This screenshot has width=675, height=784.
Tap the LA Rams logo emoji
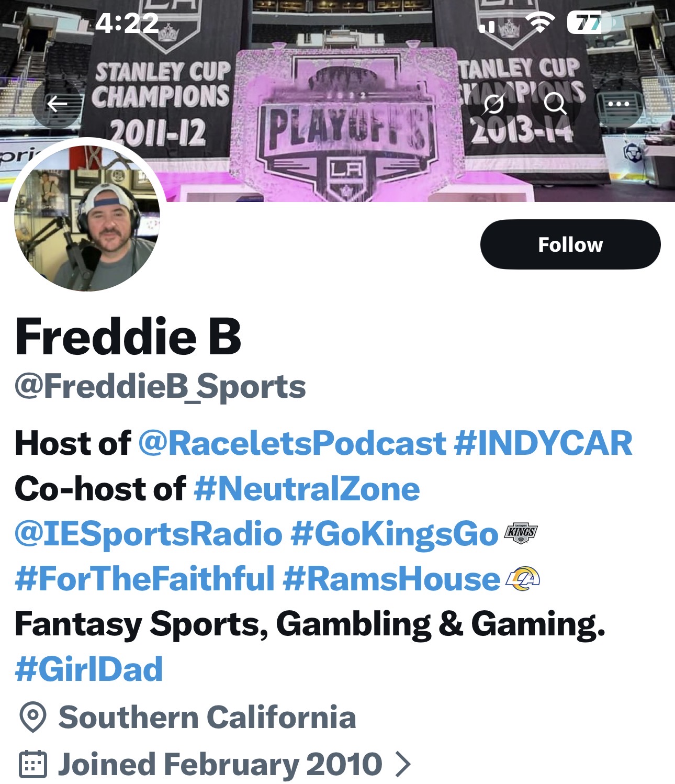pyautogui.click(x=522, y=579)
